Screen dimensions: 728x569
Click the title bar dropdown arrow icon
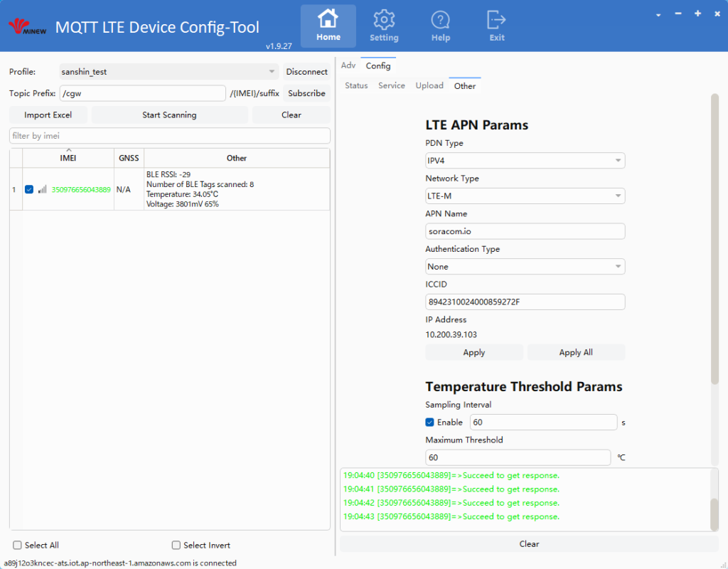658,15
